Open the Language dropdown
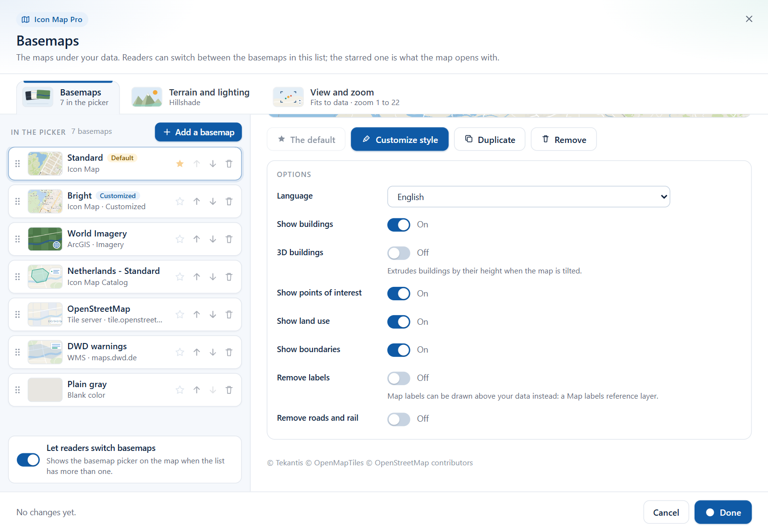Image resolution: width=768 pixels, height=532 pixels. click(528, 197)
